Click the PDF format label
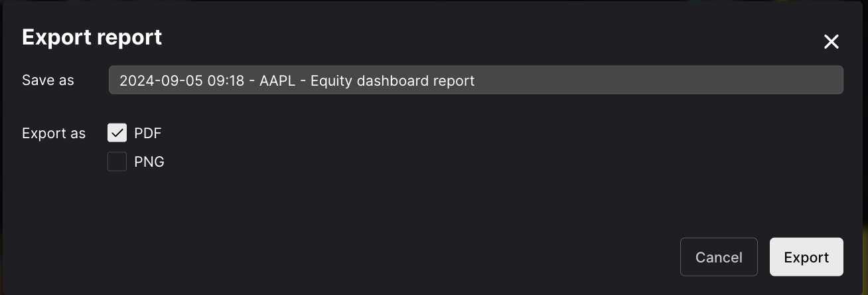This screenshot has height=295, width=868. (x=147, y=133)
